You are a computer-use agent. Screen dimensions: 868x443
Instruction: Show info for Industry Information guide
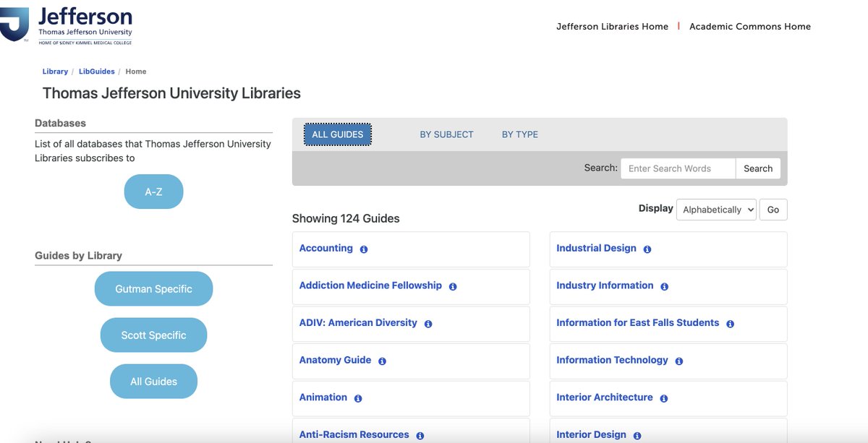[x=664, y=287]
